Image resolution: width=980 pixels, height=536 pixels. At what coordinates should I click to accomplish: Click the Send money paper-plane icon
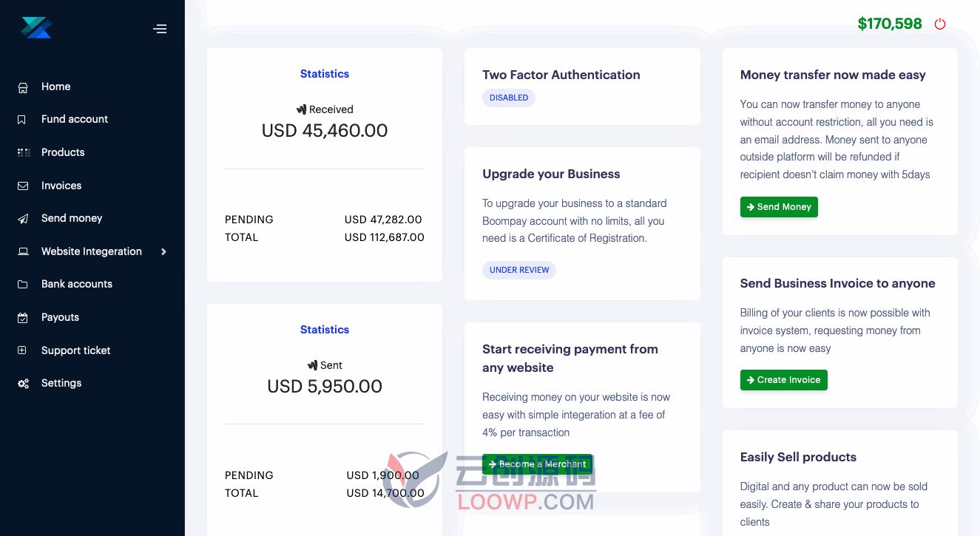[23, 219]
